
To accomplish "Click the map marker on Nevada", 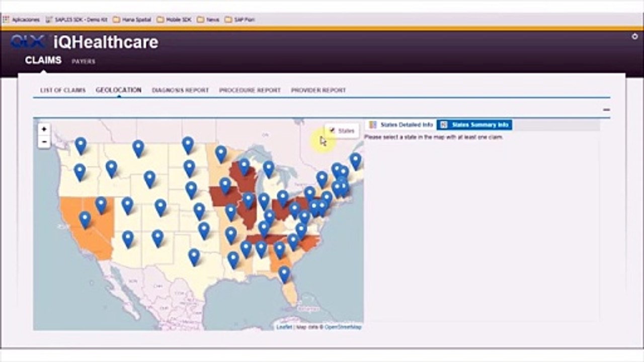I will pos(101,205).
